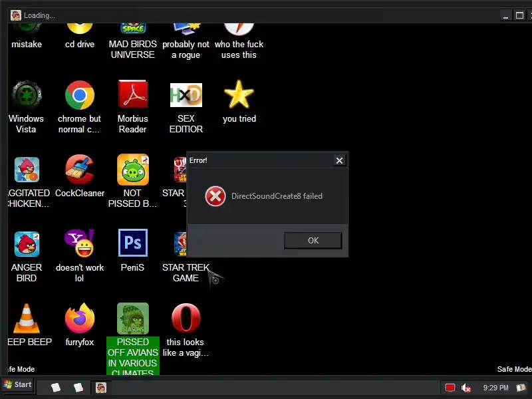Select the cd drive icon
Image resolution: width=532 pixels, height=399 pixels.
click(79, 29)
